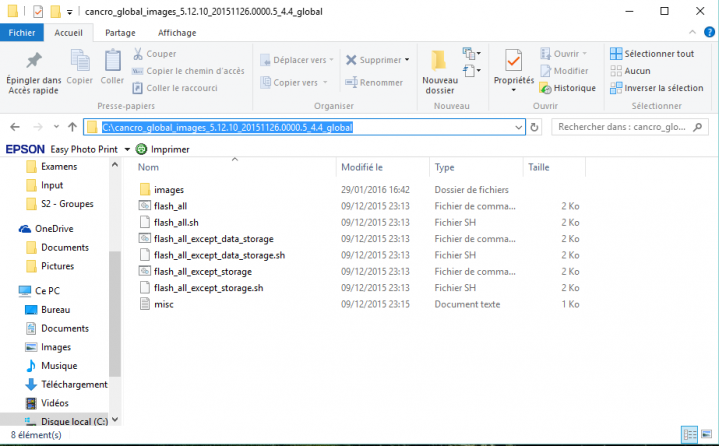Select Ce PC in the navigation pane
This screenshot has width=719, height=446.
(x=39, y=291)
